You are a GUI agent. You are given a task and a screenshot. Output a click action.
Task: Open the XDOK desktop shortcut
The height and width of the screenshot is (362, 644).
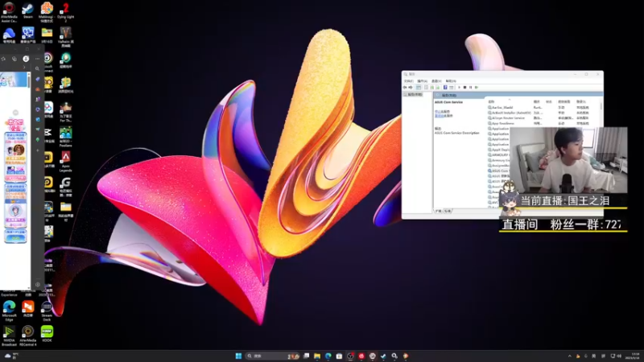[x=47, y=333]
